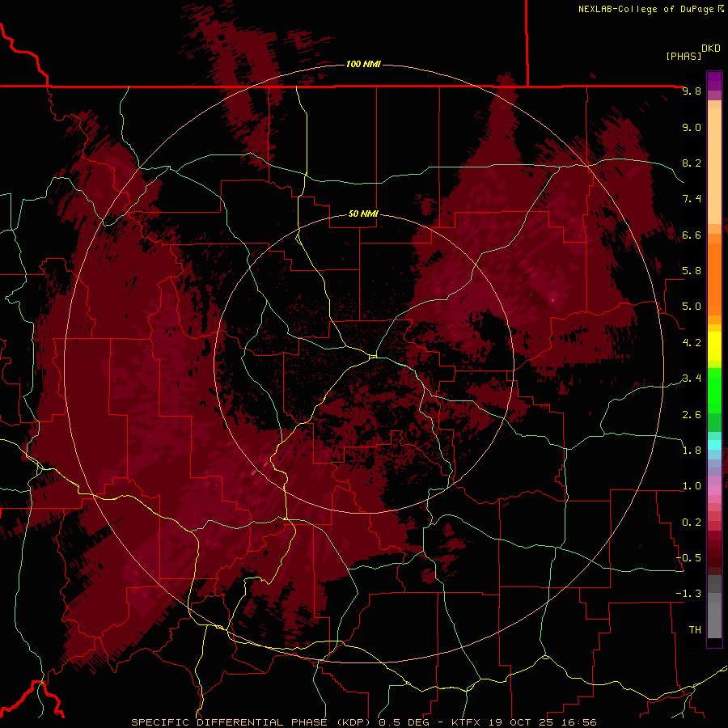Viewport: 728px width, 728px height.
Task: Click the 100 NMI range ring label
Action: 363,64
